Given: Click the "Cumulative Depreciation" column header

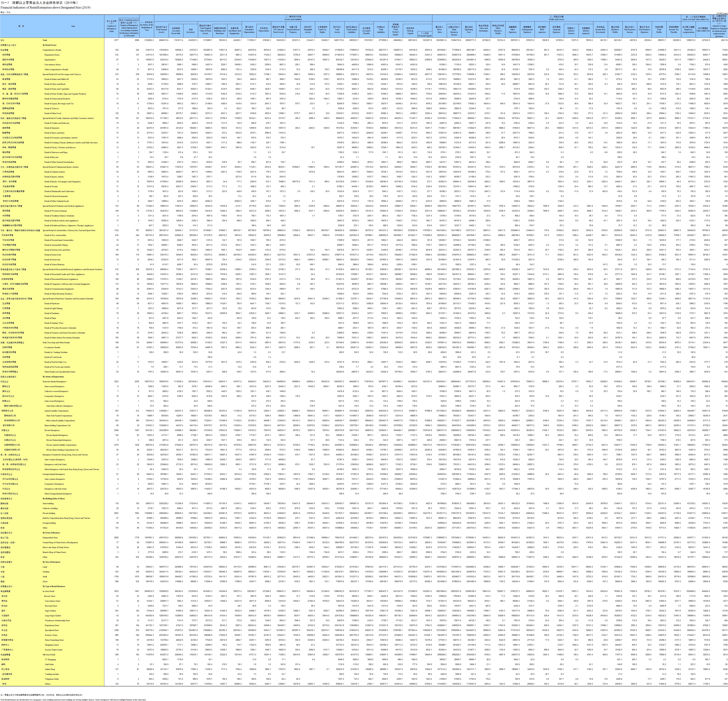Looking at the screenshot, I should pyautogui.click(x=249, y=30).
